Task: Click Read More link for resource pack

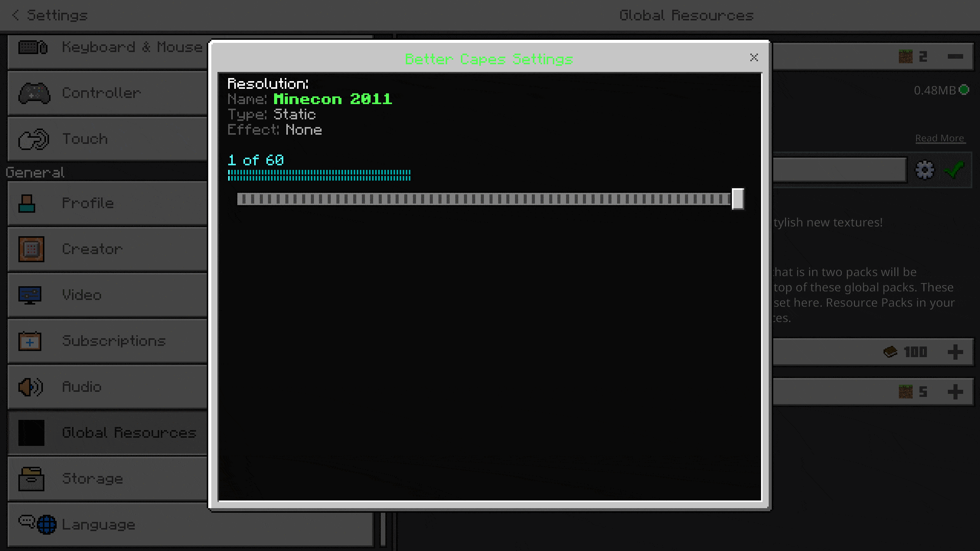Action: pyautogui.click(x=940, y=137)
